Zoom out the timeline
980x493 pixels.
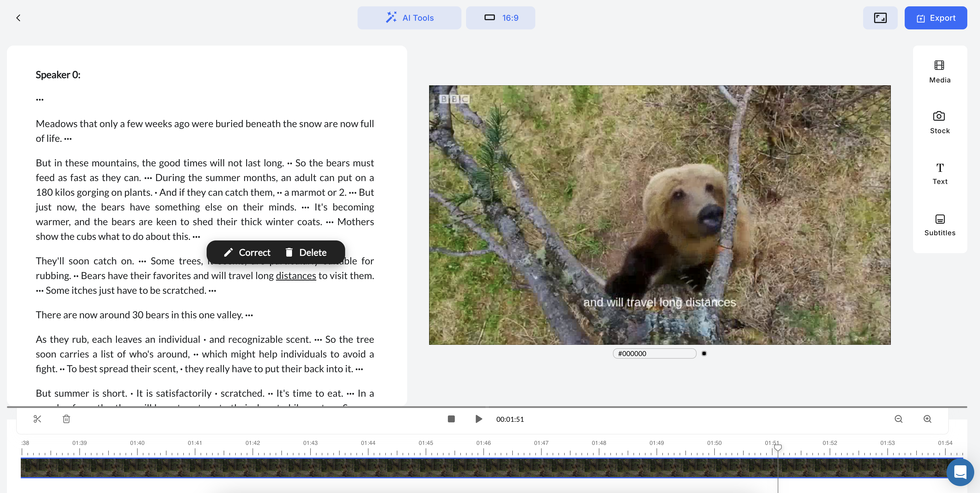(898, 419)
